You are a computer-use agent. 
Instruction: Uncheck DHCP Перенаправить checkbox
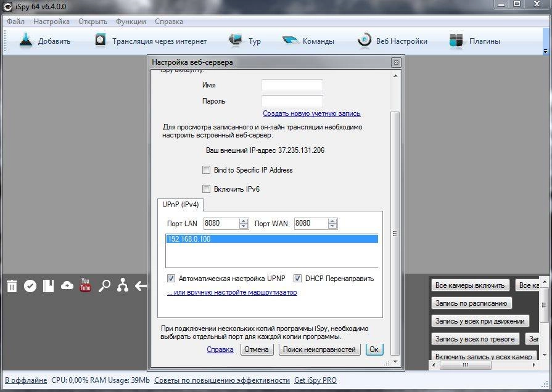[x=297, y=279]
